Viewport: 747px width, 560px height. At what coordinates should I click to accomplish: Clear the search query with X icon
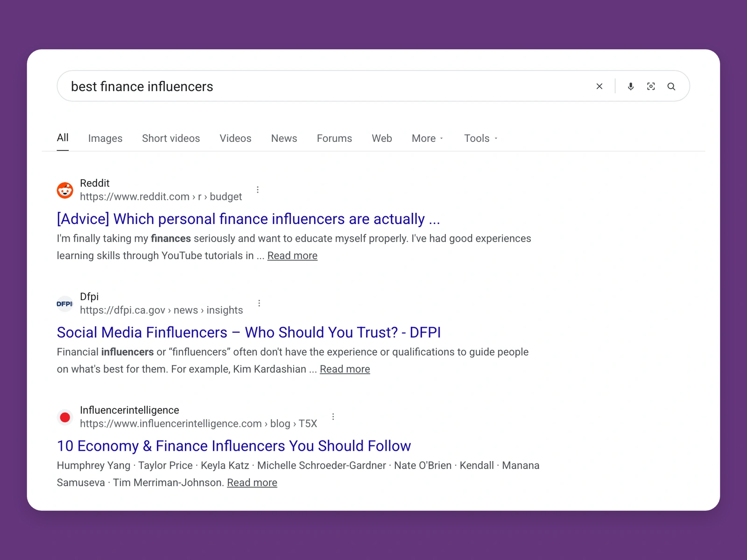599,86
